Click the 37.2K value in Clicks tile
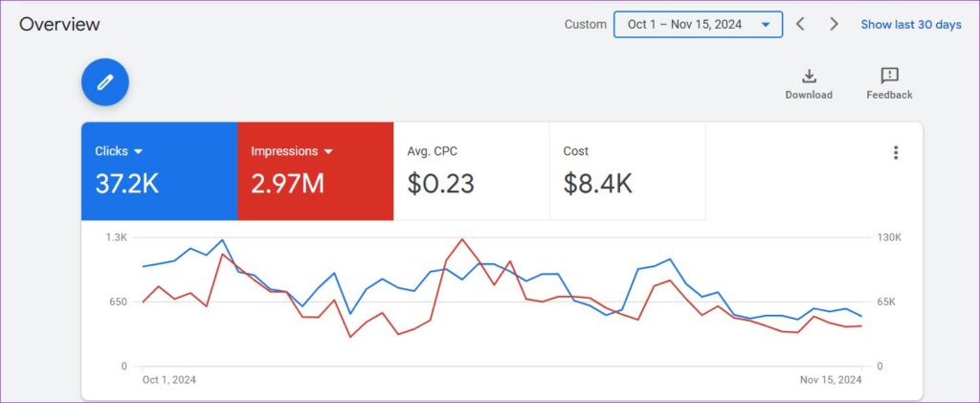 point(127,184)
